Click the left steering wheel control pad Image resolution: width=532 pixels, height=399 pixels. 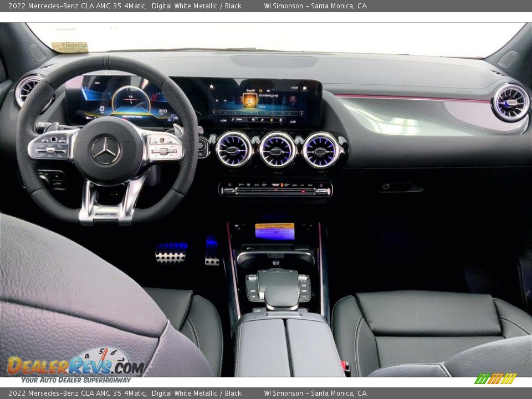point(51,146)
